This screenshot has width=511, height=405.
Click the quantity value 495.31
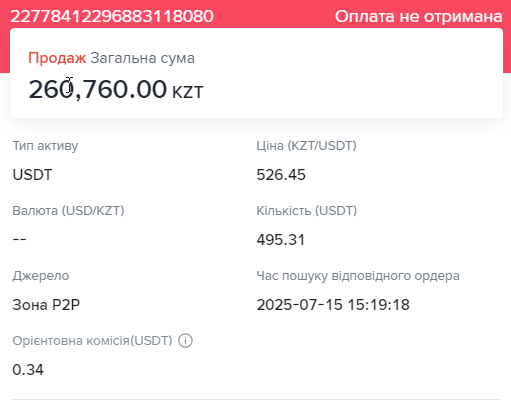coord(281,240)
